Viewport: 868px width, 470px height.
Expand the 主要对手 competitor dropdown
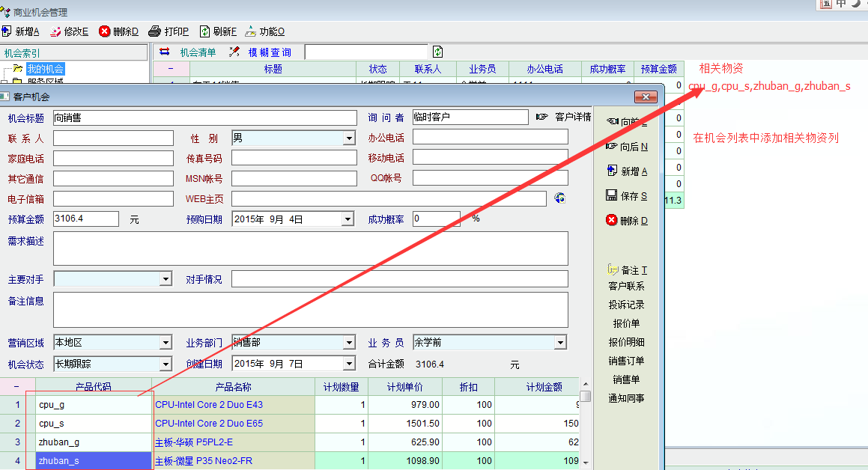tap(166, 279)
